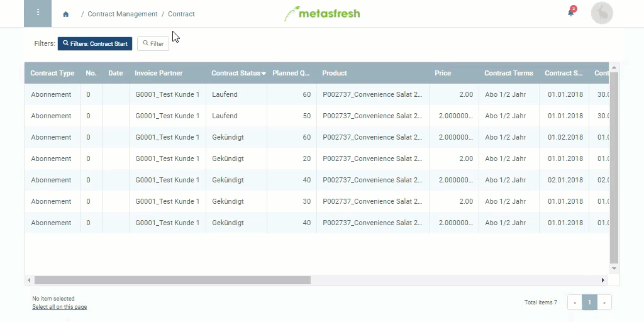Click the No item selected status text
The height and width of the screenshot is (322, 644).
pyautogui.click(x=53, y=299)
